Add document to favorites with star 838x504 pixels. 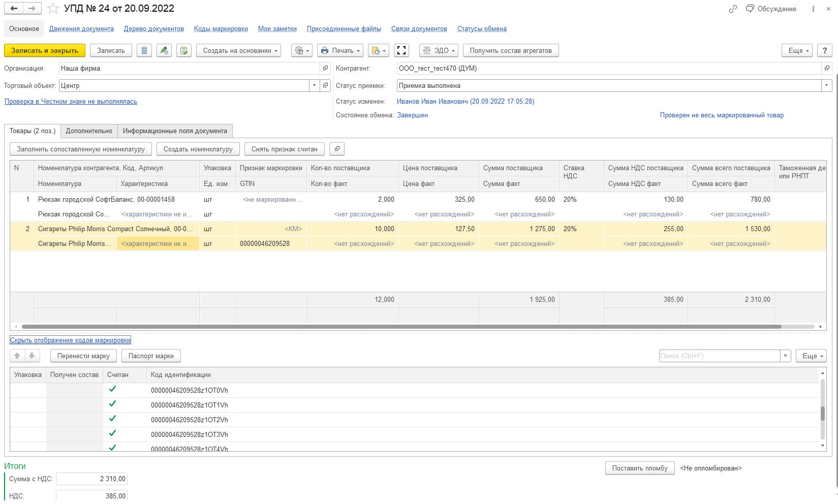coord(53,9)
